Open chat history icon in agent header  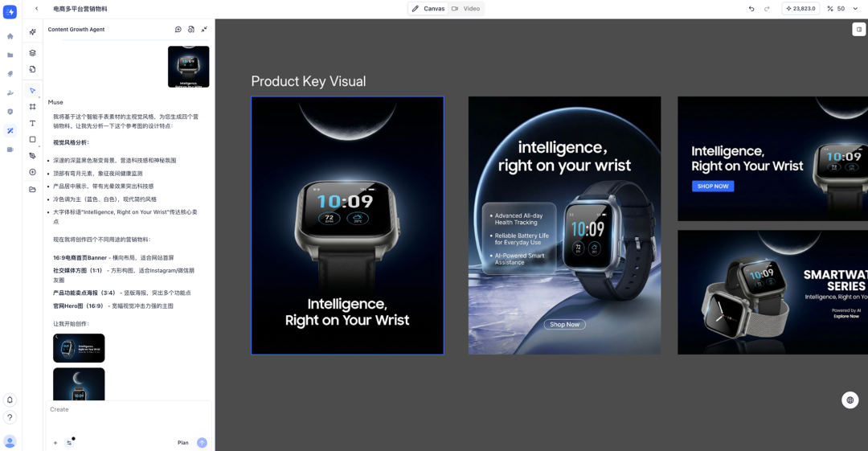(x=191, y=30)
